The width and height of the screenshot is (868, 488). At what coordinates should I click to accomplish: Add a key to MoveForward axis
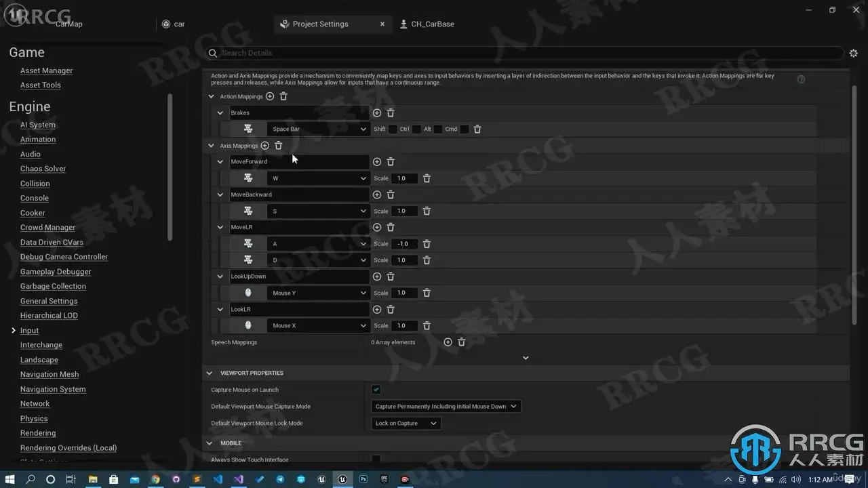pyautogui.click(x=377, y=162)
